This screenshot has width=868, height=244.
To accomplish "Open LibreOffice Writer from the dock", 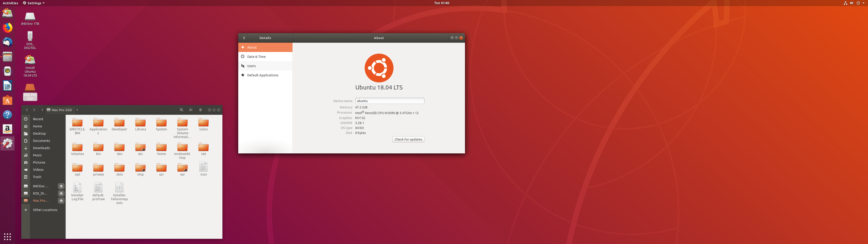I will pos(7,86).
